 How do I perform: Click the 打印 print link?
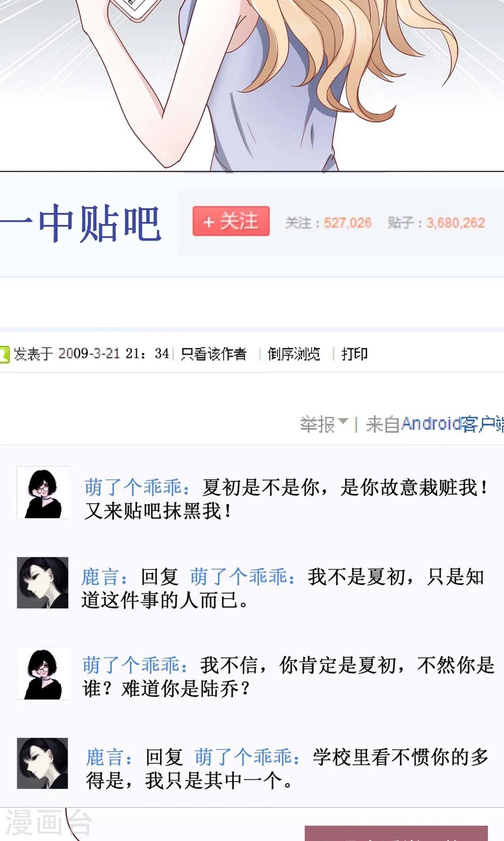[x=354, y=354]
